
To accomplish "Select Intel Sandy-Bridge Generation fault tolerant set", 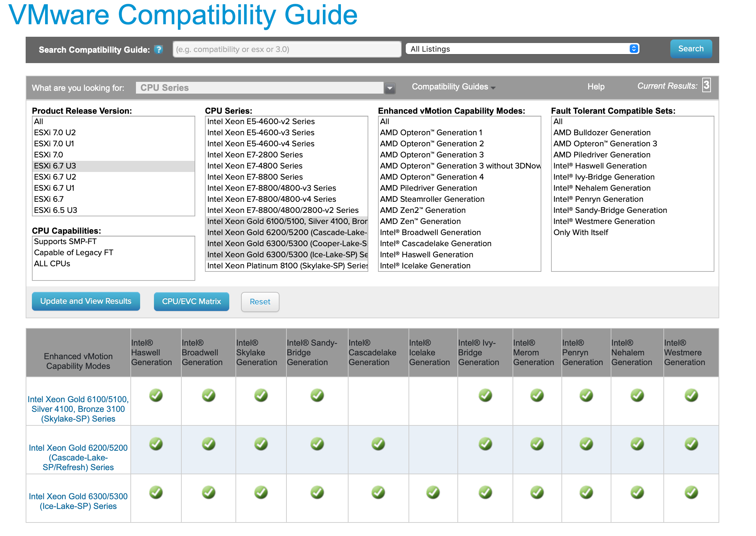I will click(x=633, y=210).
